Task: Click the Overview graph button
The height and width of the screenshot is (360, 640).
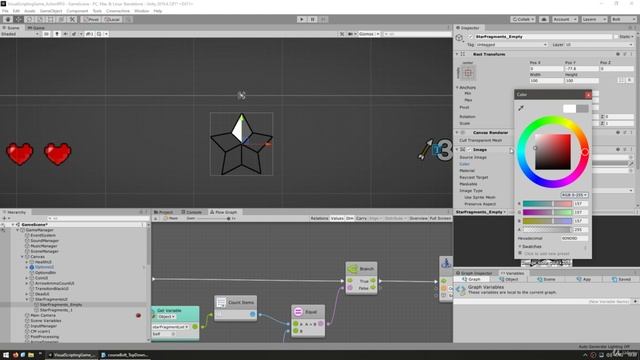Action: 418,218
